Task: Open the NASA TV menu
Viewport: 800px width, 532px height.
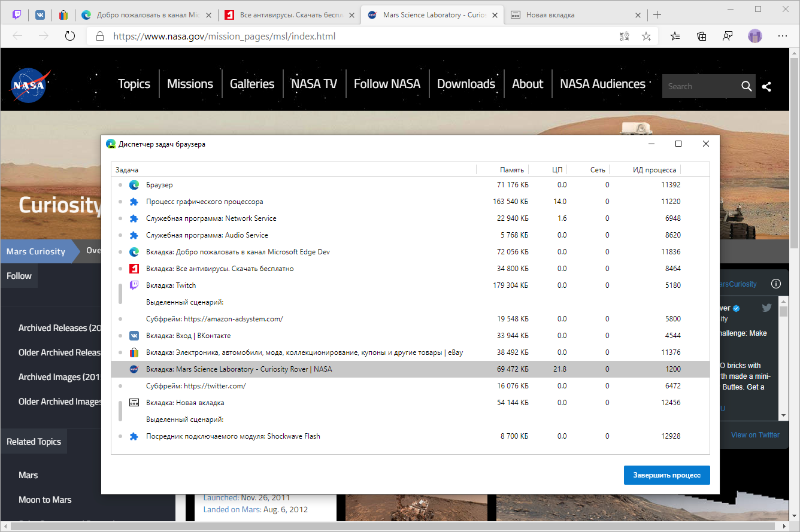Action: (314, 84)
